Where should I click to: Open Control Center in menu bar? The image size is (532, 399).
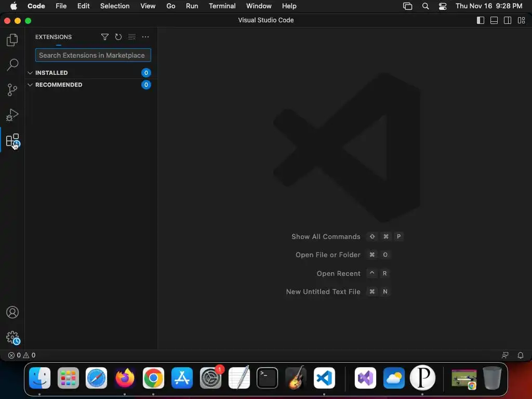[443, 6]
